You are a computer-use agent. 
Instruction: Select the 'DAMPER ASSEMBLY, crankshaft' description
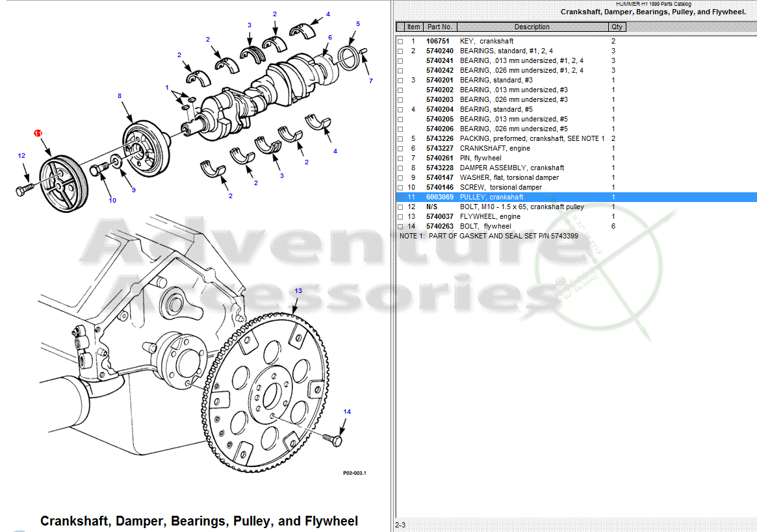[x=512, y=168]
